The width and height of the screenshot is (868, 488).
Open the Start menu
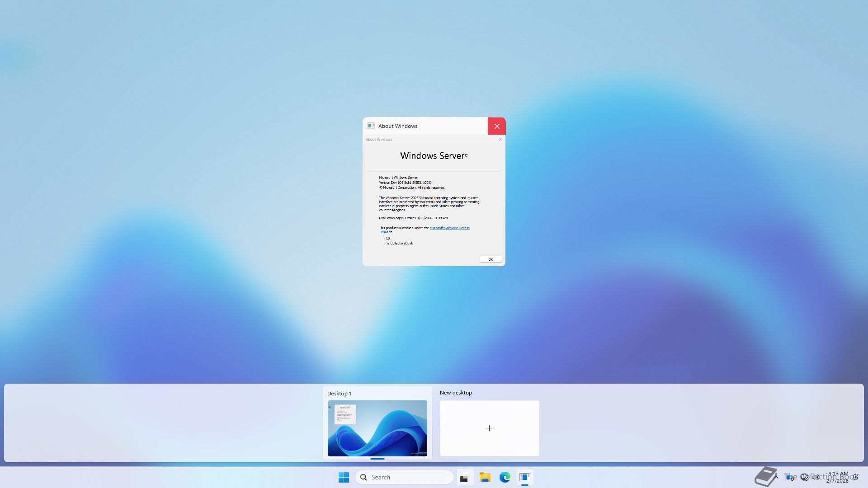pos(344,477)
